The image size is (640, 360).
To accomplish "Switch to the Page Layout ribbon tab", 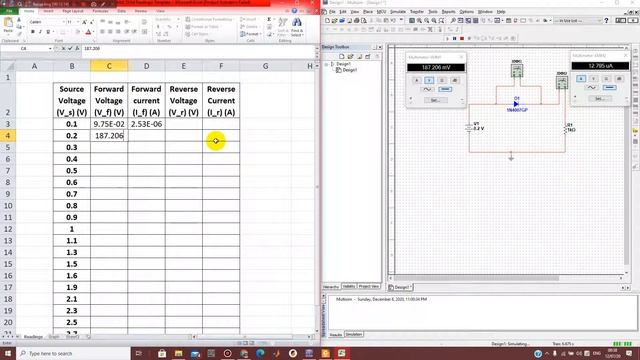I will point(73,11).
